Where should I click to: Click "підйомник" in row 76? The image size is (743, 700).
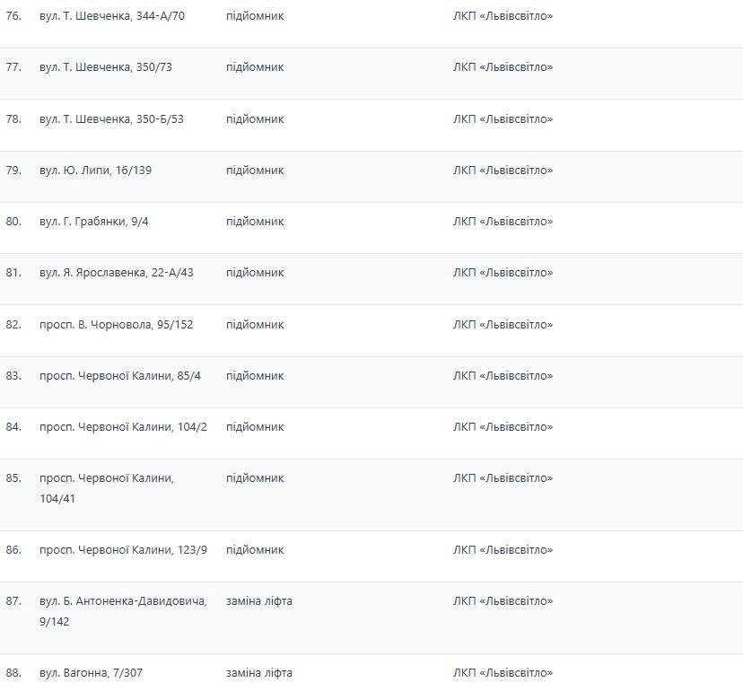tap(255, 16)
